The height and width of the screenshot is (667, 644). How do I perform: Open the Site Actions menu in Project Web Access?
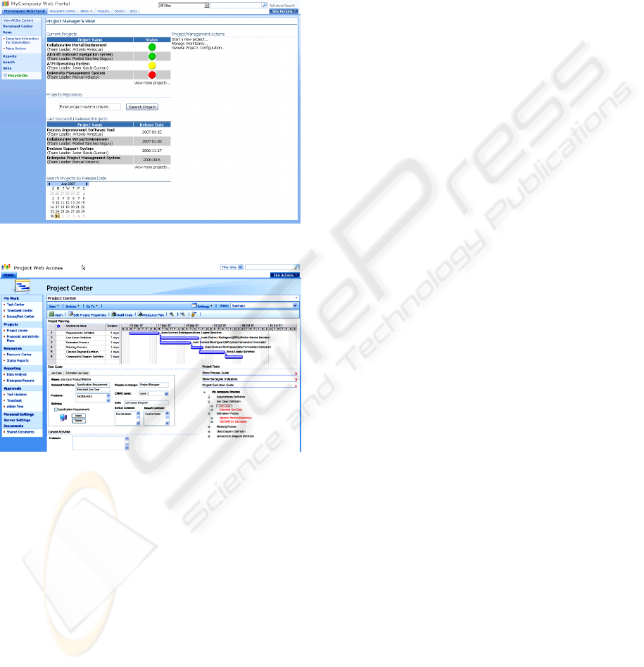click(x=285, y=275)
